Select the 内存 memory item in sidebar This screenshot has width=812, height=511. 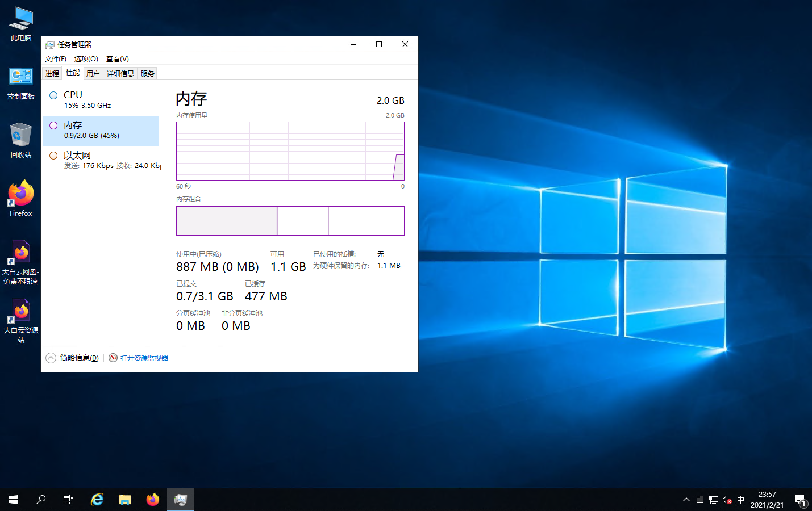pyautogui.click(x=101, y=131)
